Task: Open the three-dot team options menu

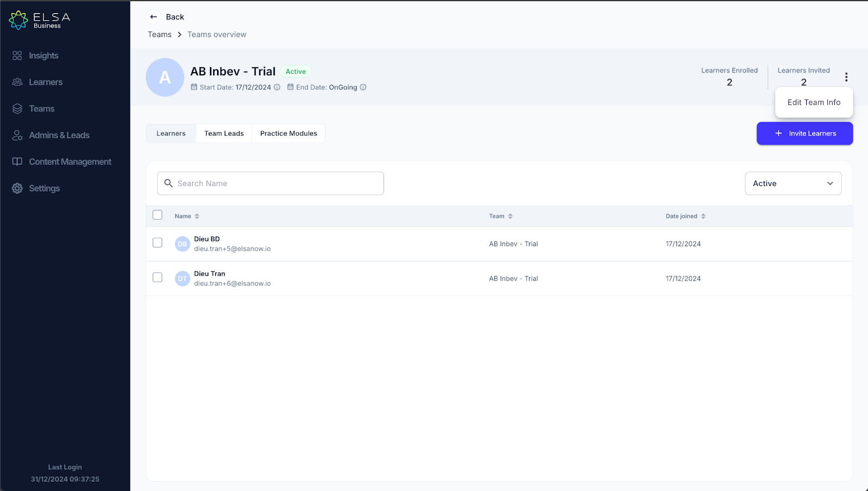Action: [846, 77]
